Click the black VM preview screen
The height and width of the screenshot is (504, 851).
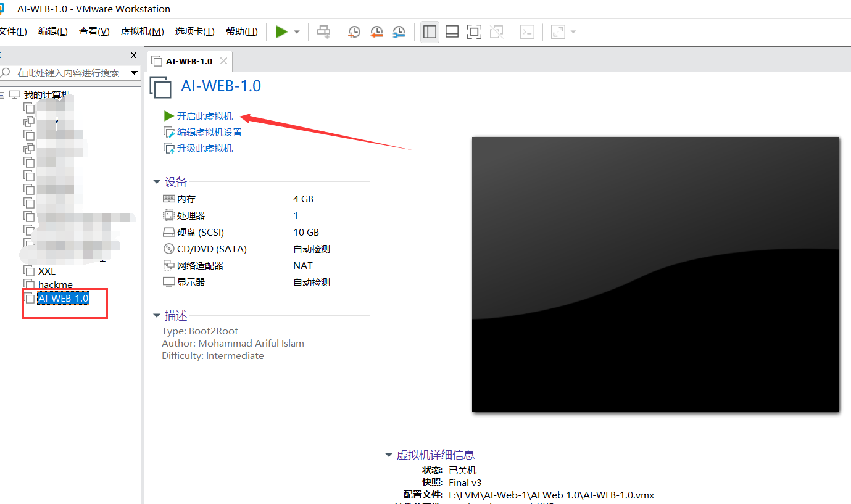655,274
